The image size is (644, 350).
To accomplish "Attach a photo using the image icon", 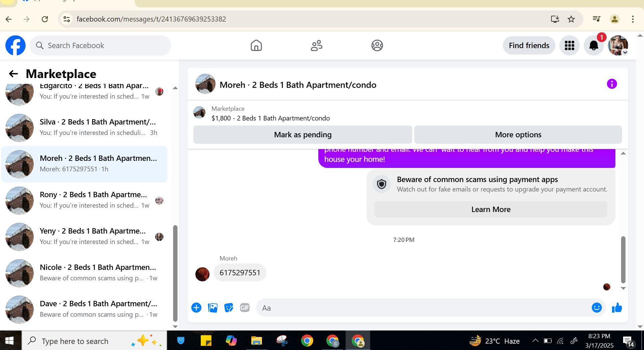I will [213, 308].
